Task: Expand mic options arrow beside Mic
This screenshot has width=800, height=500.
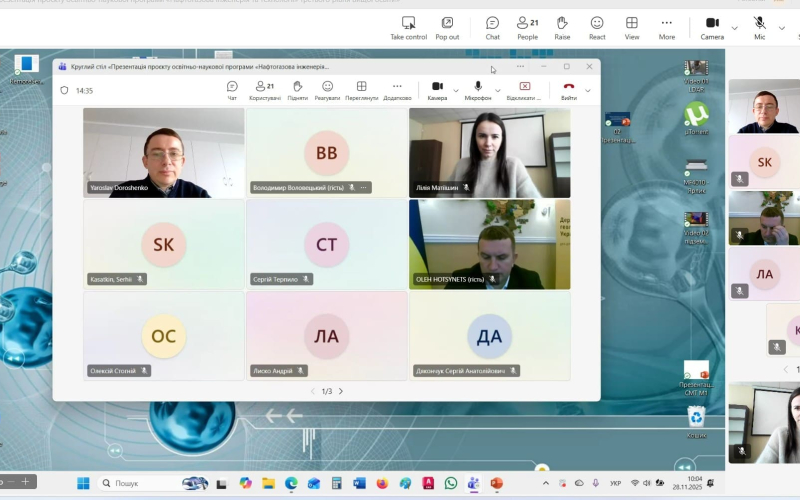Action: click(x=780, y=28)
